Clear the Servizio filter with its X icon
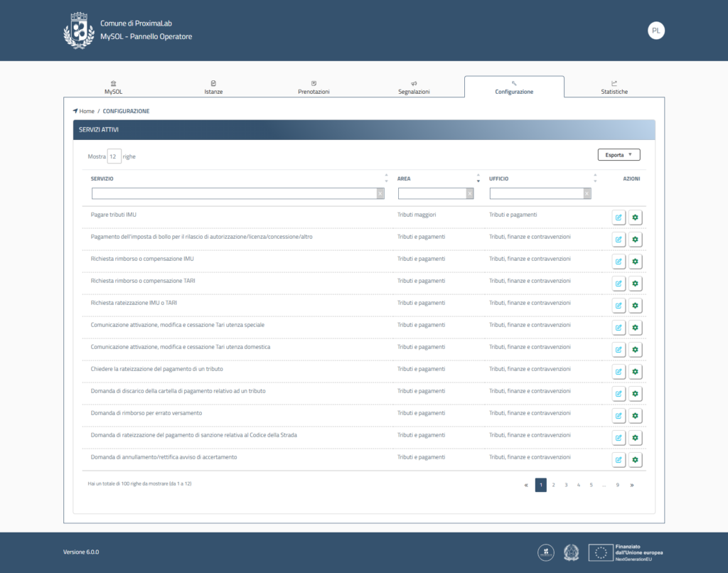This screenshot has height=573, width=728. (x=380, y=193)
